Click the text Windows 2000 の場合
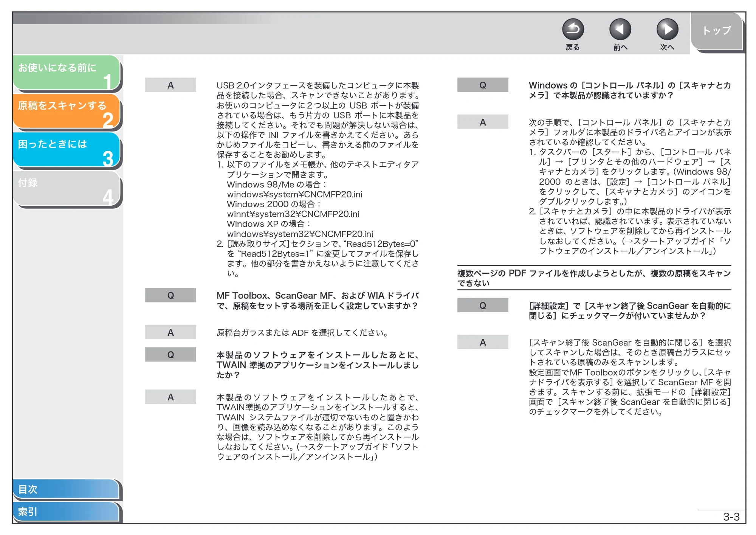756x535 pixels. pos(274,204)
